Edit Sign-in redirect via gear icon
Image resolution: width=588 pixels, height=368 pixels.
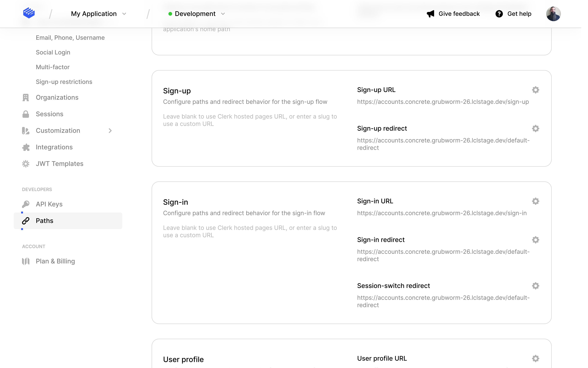point(535,240)
